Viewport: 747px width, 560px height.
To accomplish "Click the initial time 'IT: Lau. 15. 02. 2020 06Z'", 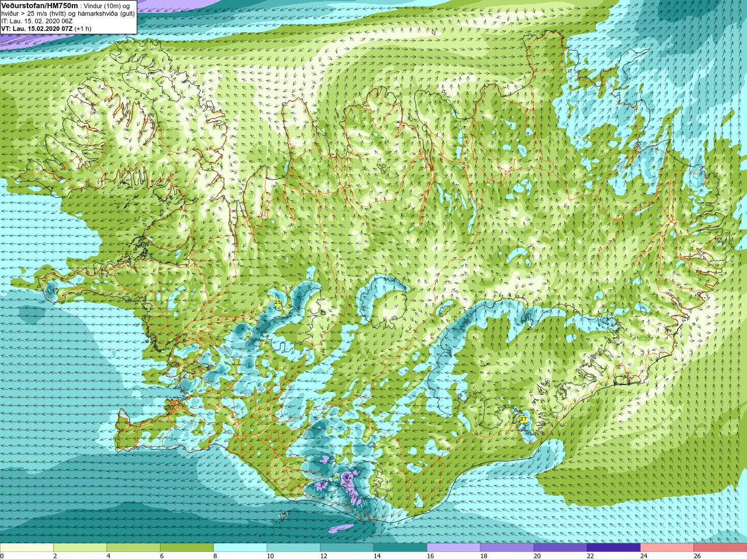I will coord(37,21).
